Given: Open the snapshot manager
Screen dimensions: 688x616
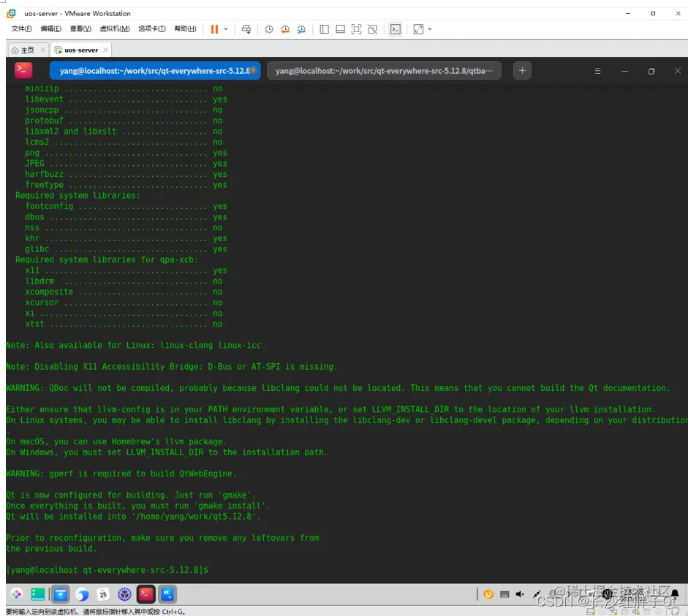Looking at the screenshot, I should (x=301, y=29).
